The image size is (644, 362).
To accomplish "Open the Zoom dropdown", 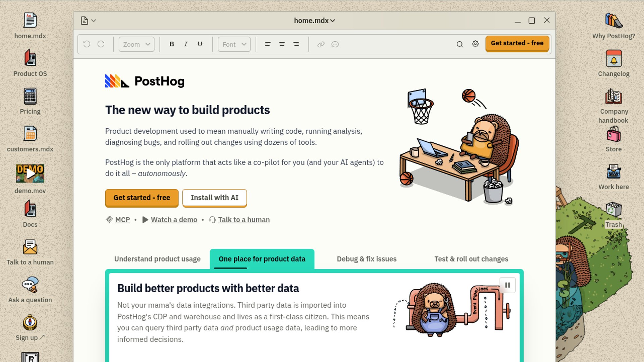I will pos(137,44).
